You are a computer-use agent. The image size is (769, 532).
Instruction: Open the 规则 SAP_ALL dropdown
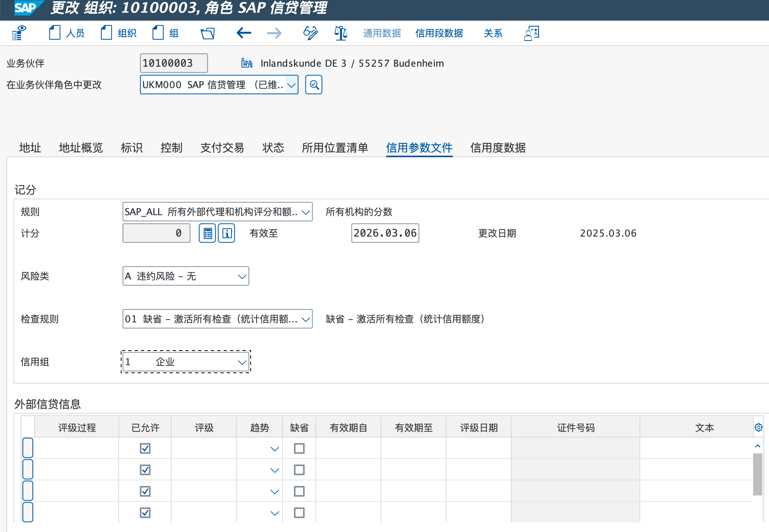click(218, 212)
